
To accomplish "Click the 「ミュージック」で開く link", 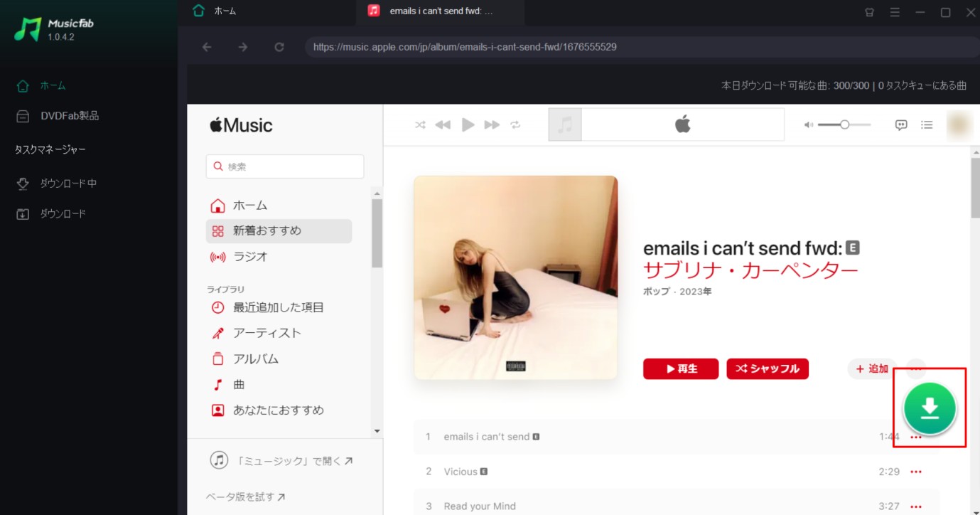I will [281, 460].
